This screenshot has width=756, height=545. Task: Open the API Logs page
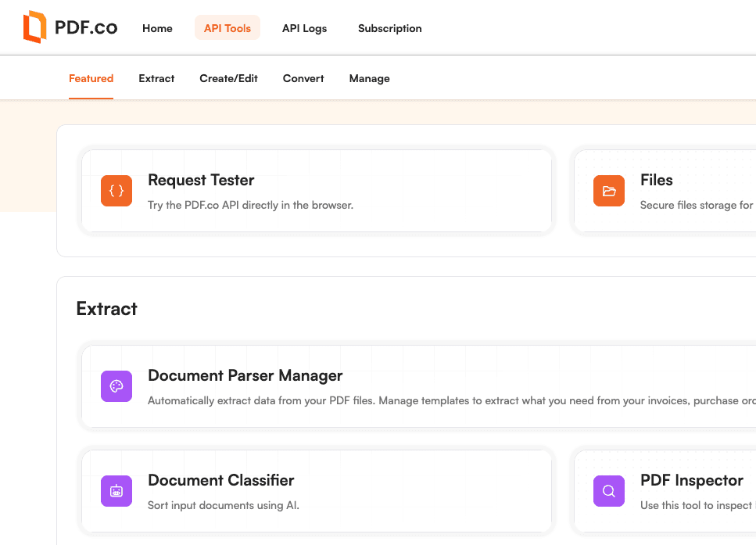[304, 28]
